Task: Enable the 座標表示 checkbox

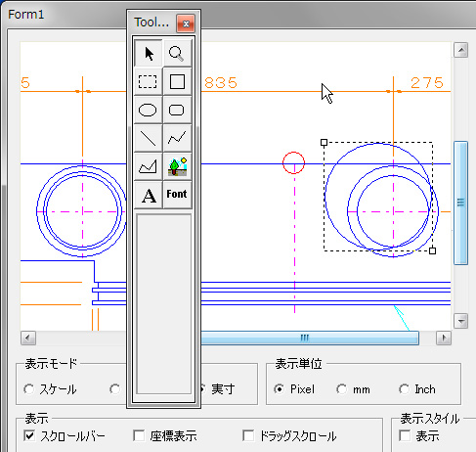Action: tap(139, 435)
